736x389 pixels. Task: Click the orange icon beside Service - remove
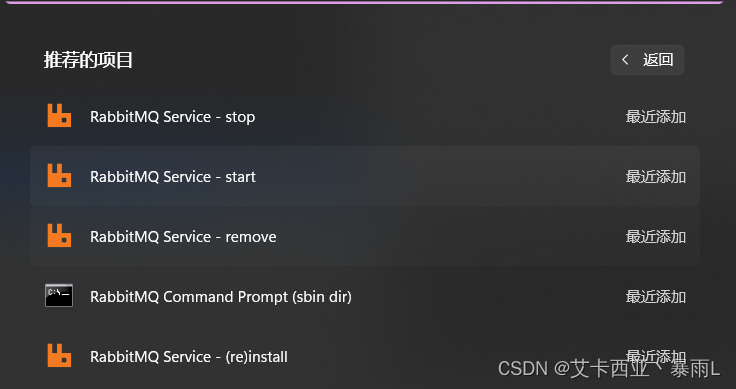[59, 236]
